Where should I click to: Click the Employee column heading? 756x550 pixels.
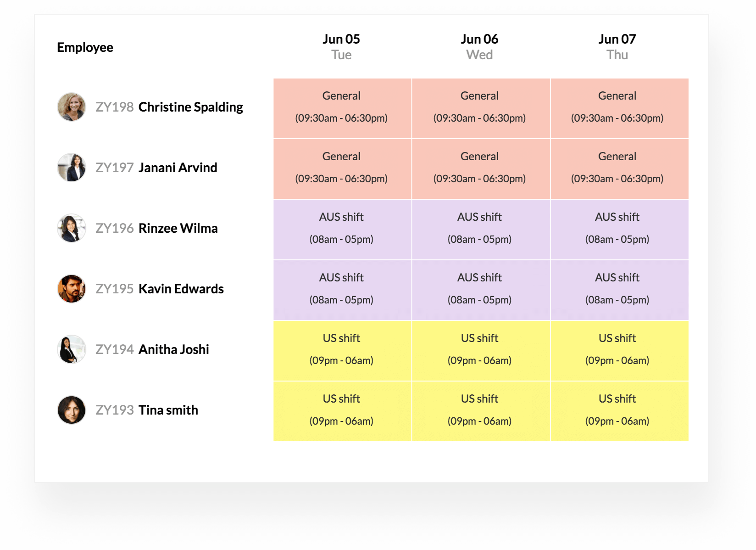pos(85,47)
